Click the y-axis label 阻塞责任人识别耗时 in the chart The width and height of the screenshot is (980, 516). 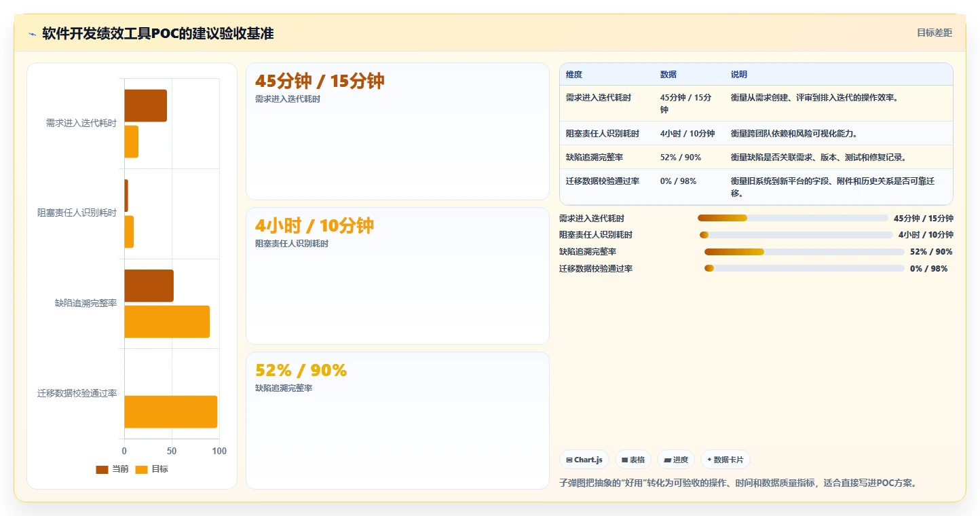point(77,213)
